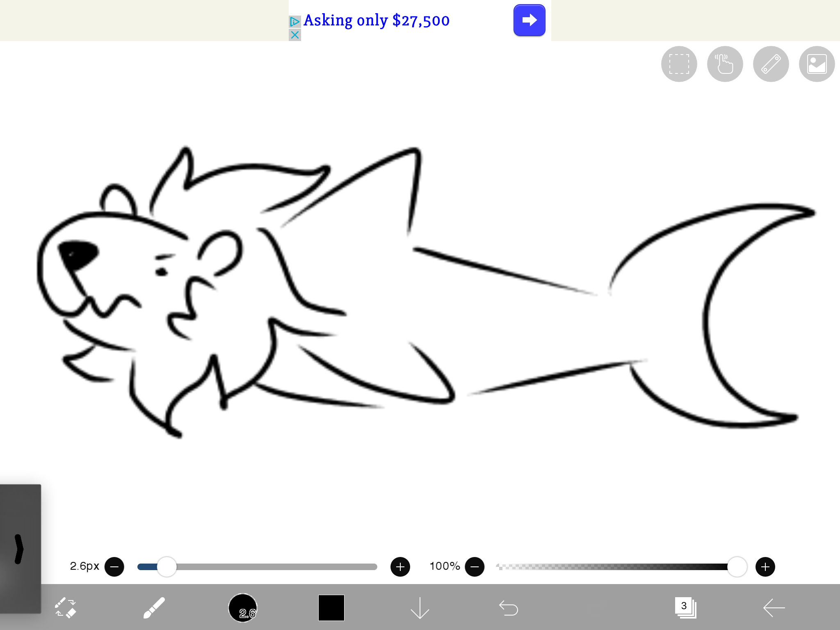Go back with the left arrow
840x630 pixels.
(x=774, y=607)
